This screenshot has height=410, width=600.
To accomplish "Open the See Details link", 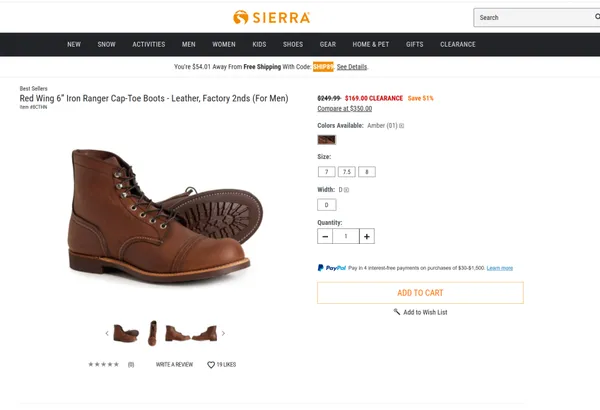I will [x=352, y=67].
